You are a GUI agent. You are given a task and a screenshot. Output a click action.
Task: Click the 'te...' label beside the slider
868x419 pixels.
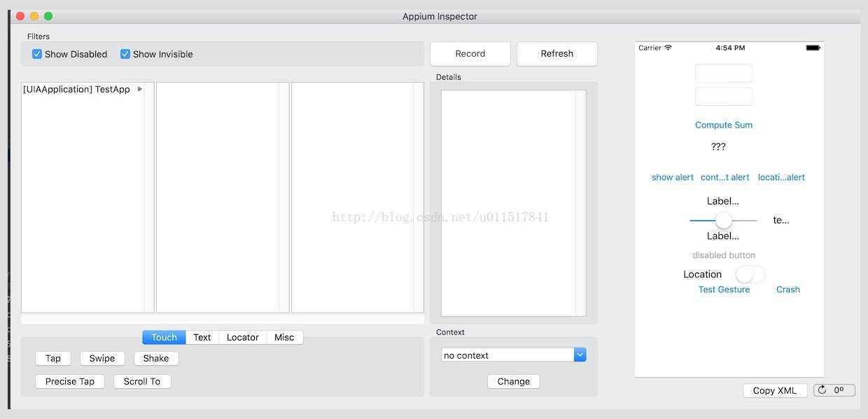pyautogui.click(x=781, y=220)
